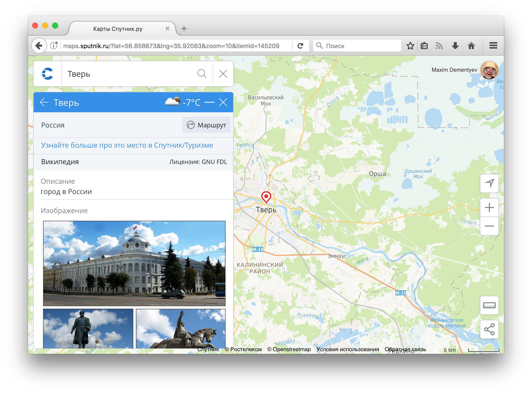Open the bookmarks list icon

(x=424, y=46)
